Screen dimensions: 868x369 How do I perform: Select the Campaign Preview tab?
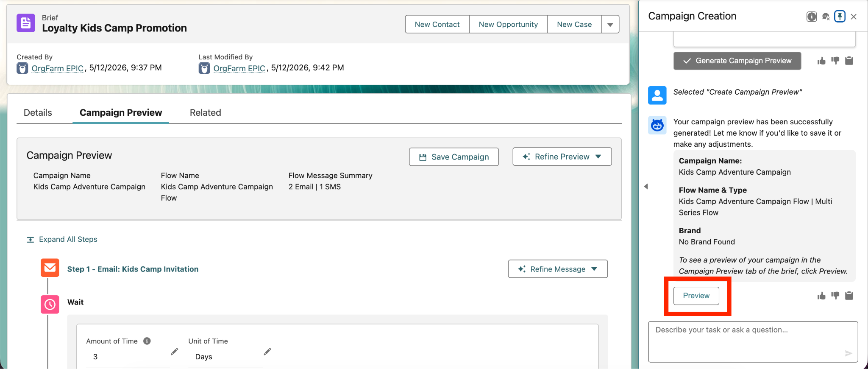[121, 113]
